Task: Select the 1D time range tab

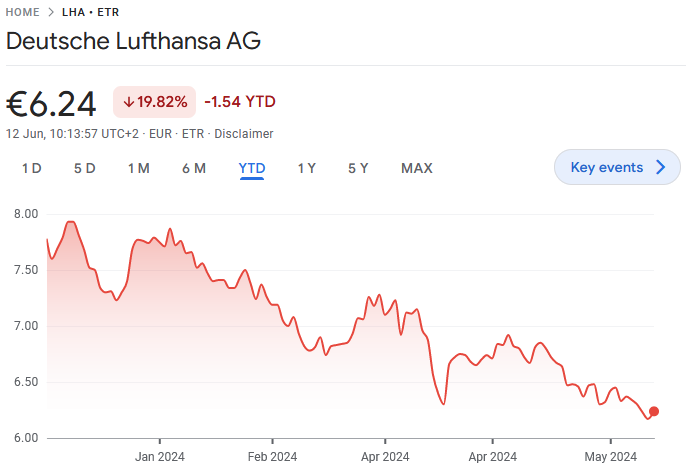Action: coord(32,168)
